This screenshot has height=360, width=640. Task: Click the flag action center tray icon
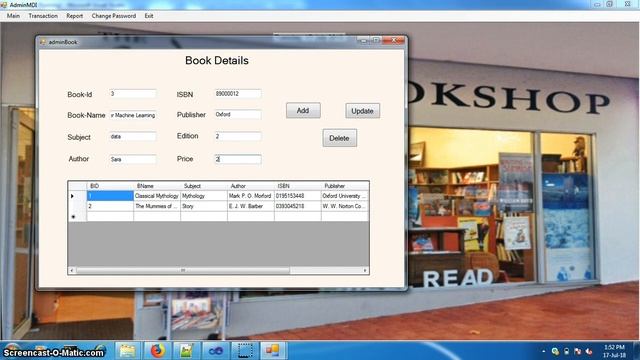click(x=578, y=351)
